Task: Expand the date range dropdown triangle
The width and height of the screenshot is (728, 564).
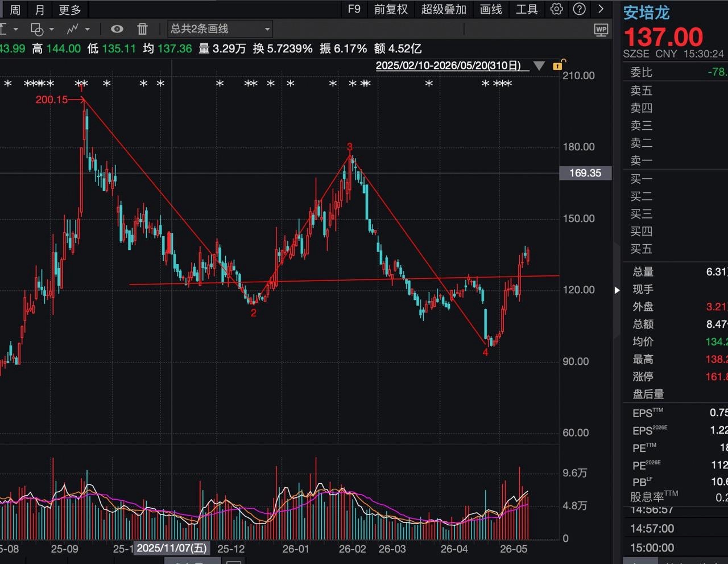Action: [x=539, y=66]
